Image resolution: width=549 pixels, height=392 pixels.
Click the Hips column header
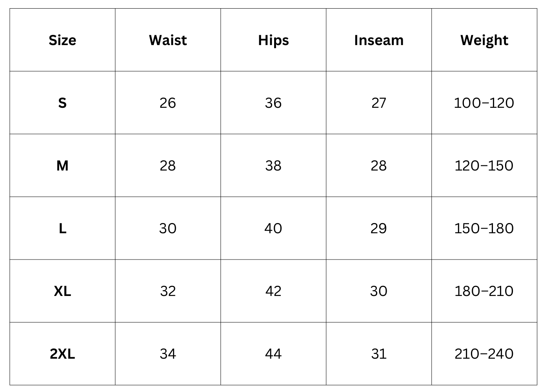(273, 40)
